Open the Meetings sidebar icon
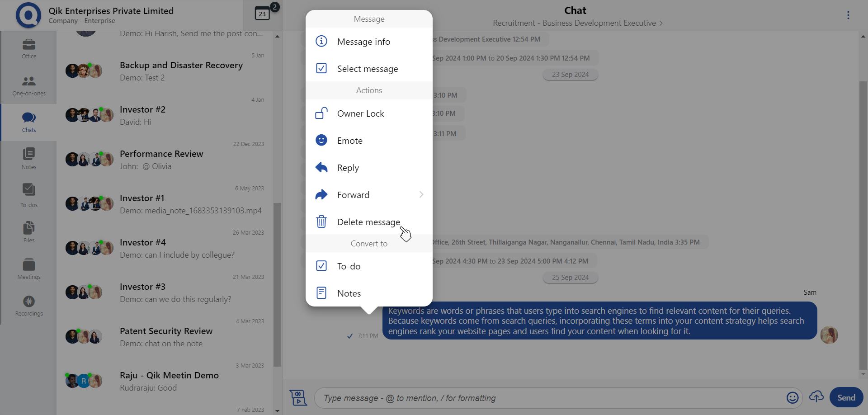This screenshot has height=415, width=868. [x=29, y=269]
